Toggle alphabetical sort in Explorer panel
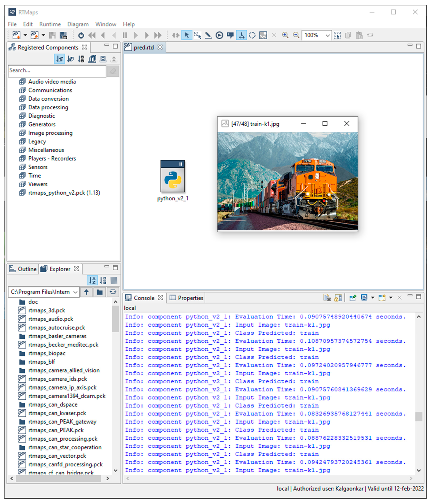This screenshot has height=504, width=431. pyautogui.click(x=92, y=280)
